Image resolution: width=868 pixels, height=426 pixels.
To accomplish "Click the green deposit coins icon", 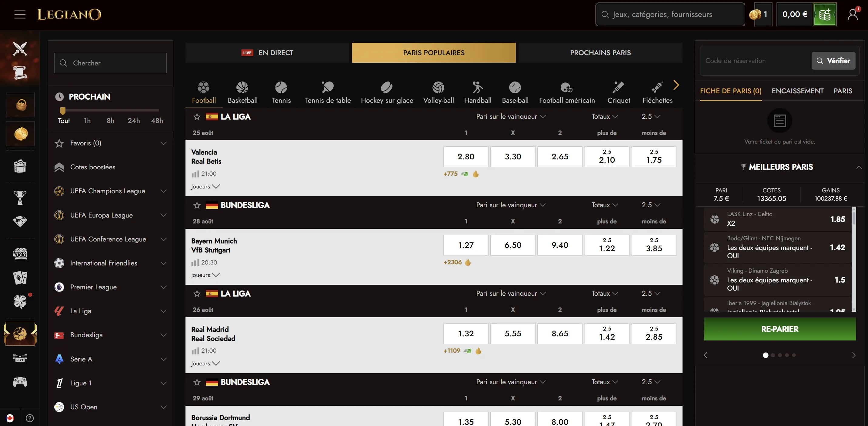I will click(x=825, y=15).
